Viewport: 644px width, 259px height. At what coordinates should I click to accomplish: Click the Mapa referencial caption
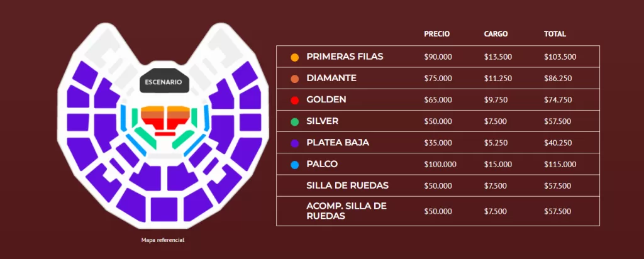click(x=163, y=240)
